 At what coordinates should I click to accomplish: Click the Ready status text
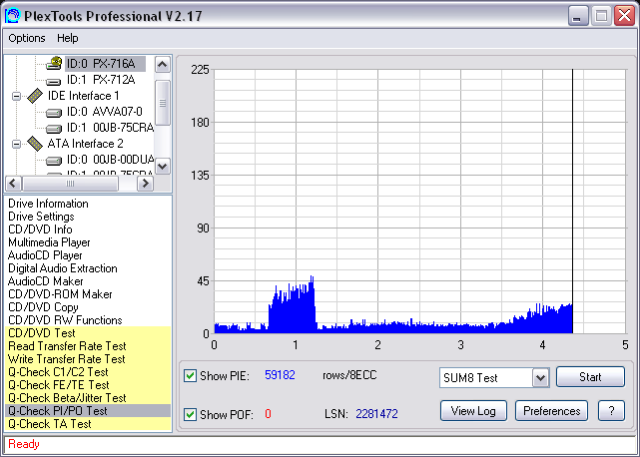24,444
